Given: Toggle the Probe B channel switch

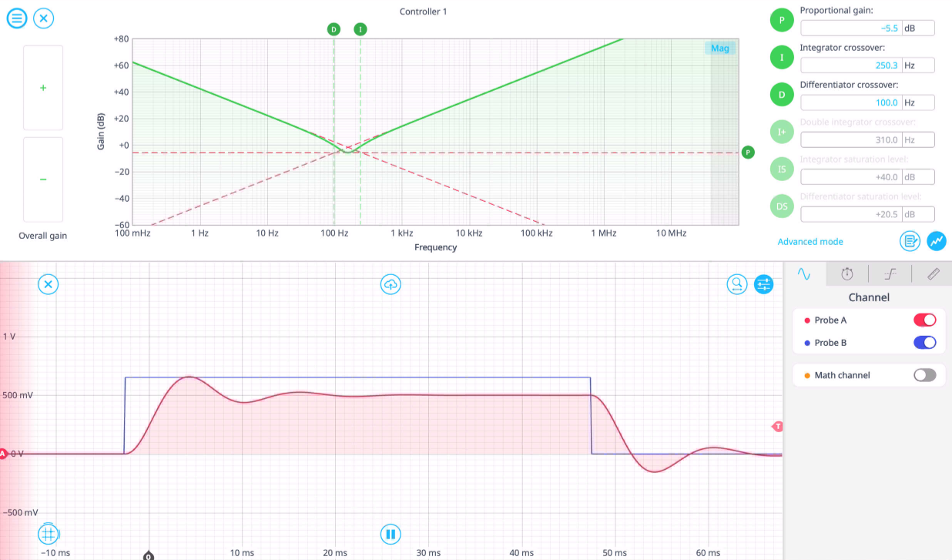Looking at the screenshot, I should [x=924, y=343].
